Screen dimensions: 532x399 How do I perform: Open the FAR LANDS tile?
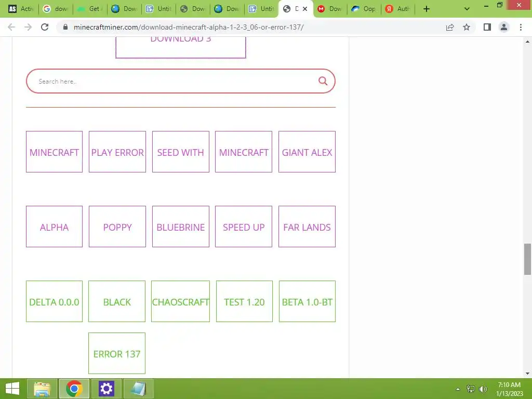pos(307,227)
